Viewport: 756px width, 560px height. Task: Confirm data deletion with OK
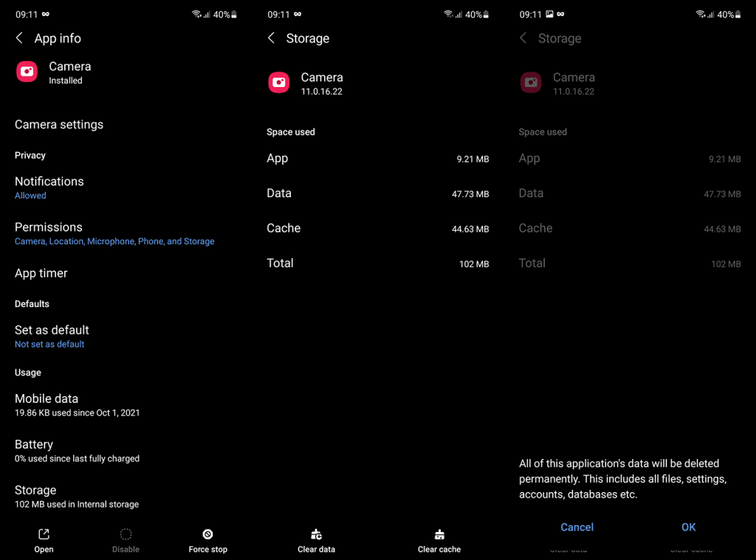coord(689,528)
